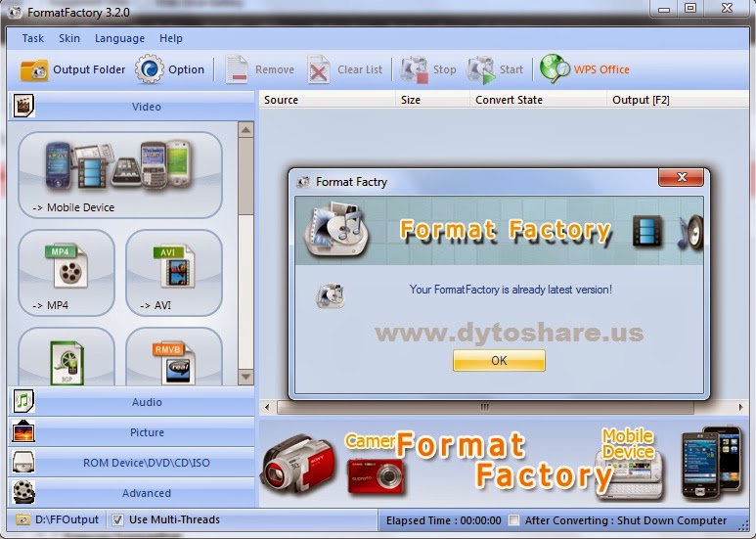Click the Start conversion icon
This screenshot has height=539, width=756.
[x=481, y=69]
